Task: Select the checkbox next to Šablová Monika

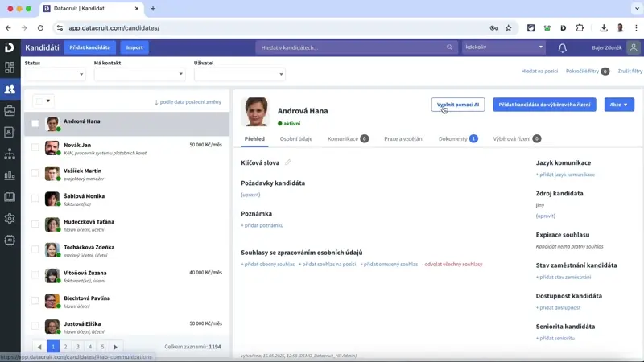Action: [x=35, y=200]
